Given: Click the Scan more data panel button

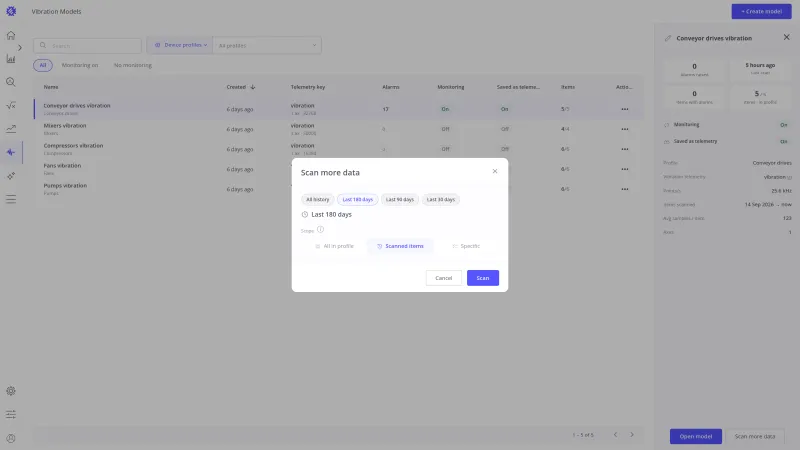Looking at the screenshot, I should pos(755,436).
